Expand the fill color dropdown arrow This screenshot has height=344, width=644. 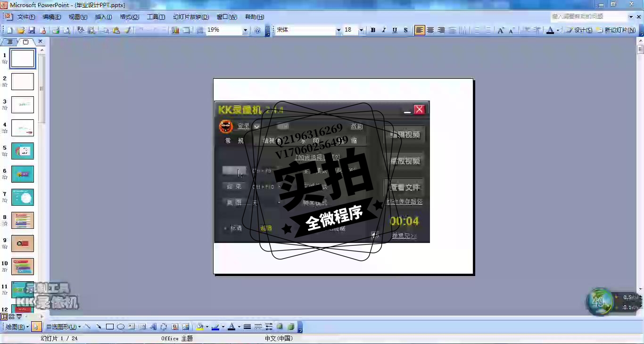[207, 327]
